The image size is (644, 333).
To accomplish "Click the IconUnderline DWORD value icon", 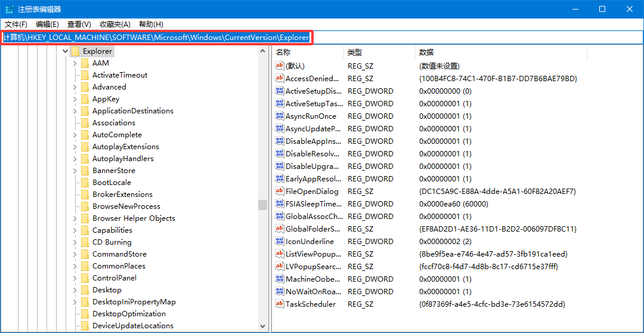I will point(279,241).
